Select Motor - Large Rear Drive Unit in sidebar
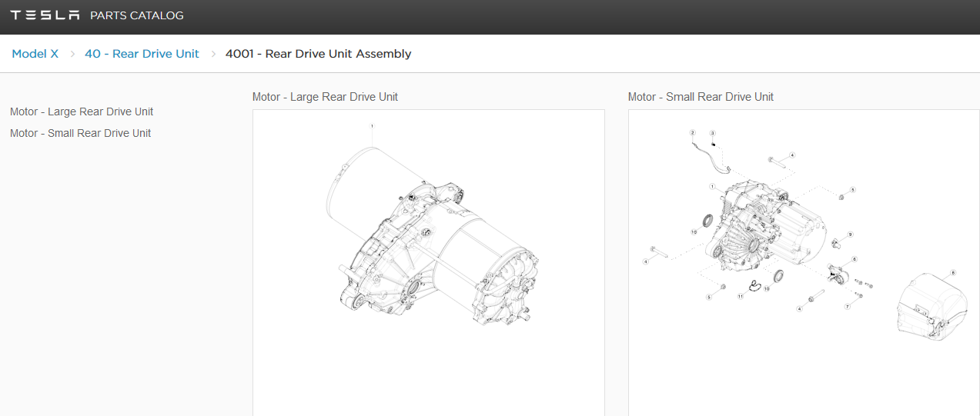 point(82,111)
